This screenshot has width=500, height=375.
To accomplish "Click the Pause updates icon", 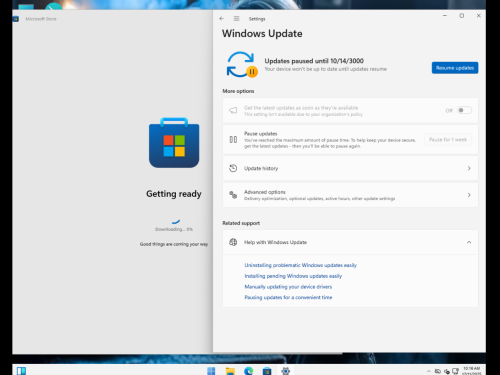I will pyautogui.click(x=233, y=140).
